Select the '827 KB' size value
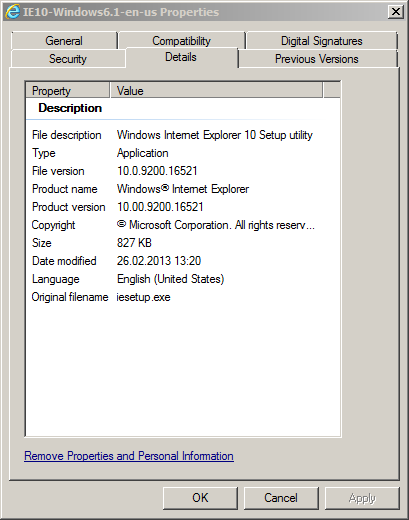409x520 pixels. 134,243
